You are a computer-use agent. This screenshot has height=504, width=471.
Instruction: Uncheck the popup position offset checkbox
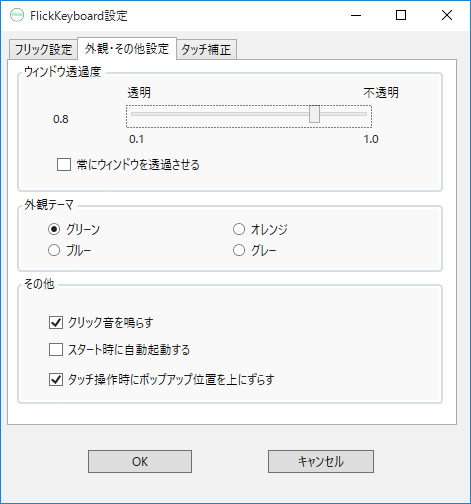(x=56, y=379)
